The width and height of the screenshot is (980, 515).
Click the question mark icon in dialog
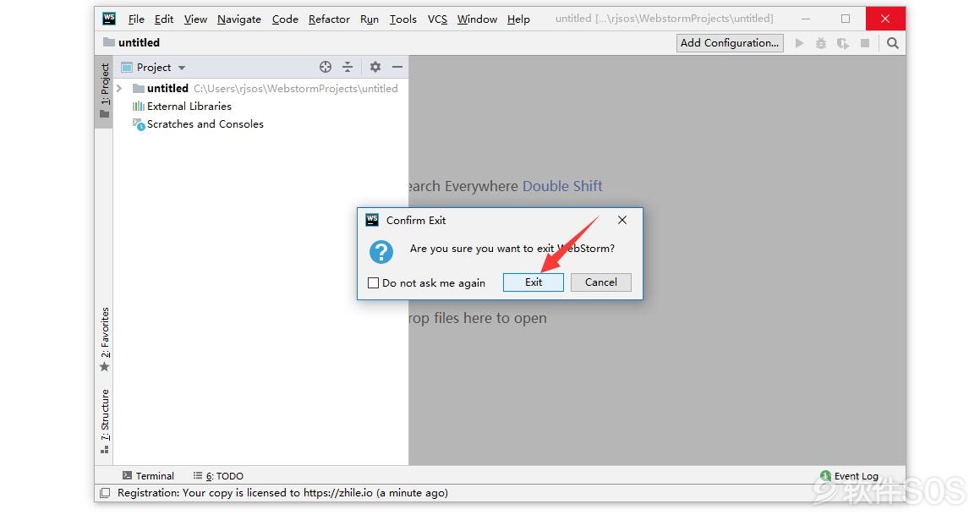(x=381, y=253)
